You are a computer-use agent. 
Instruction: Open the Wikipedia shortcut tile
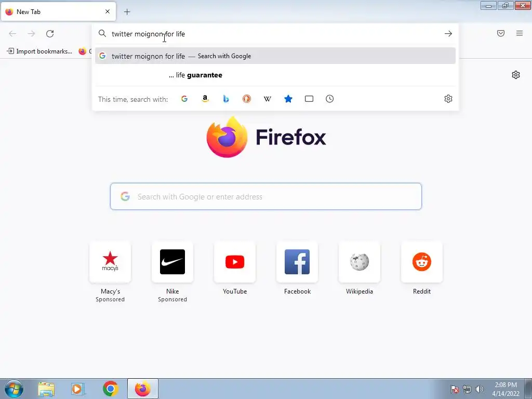coord(360,262)
